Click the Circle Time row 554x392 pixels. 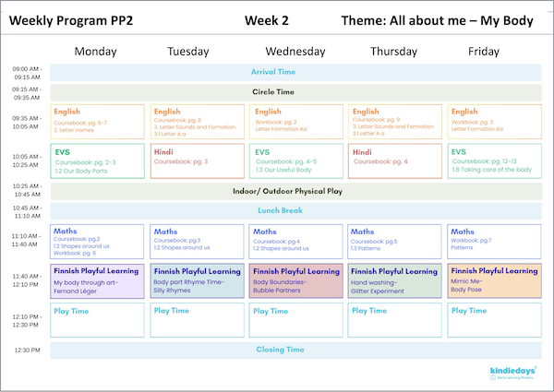point(295,92)
